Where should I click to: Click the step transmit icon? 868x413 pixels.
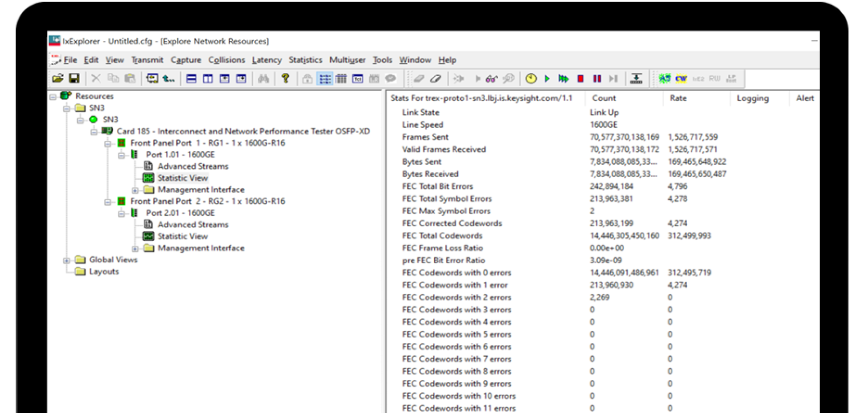[x=613, y=78]
